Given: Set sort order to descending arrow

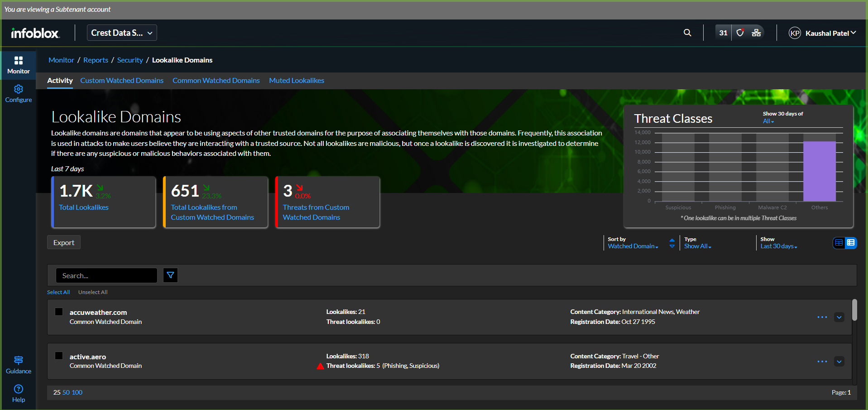Looking at the screenshot, I should pyautogui.click(x=672, y=246).
